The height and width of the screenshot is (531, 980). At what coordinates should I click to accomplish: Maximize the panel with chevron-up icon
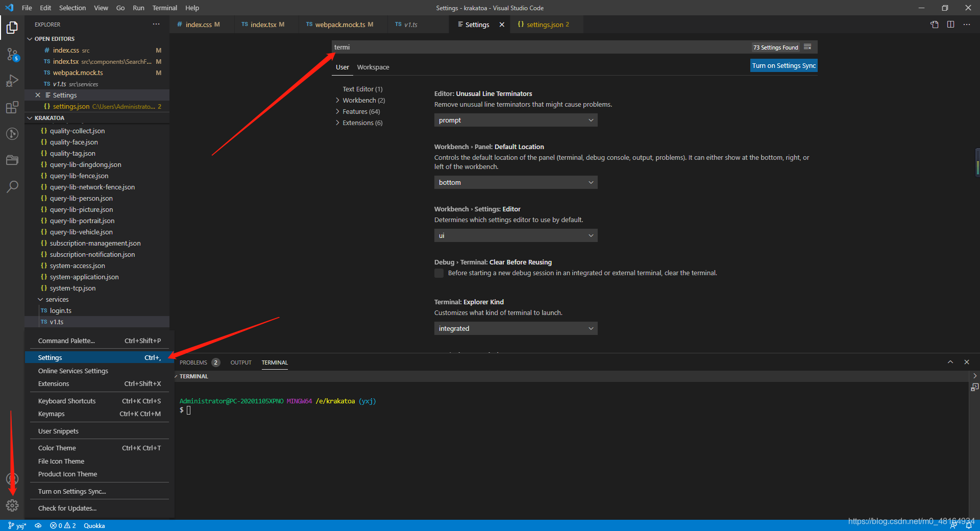[950, 362]
